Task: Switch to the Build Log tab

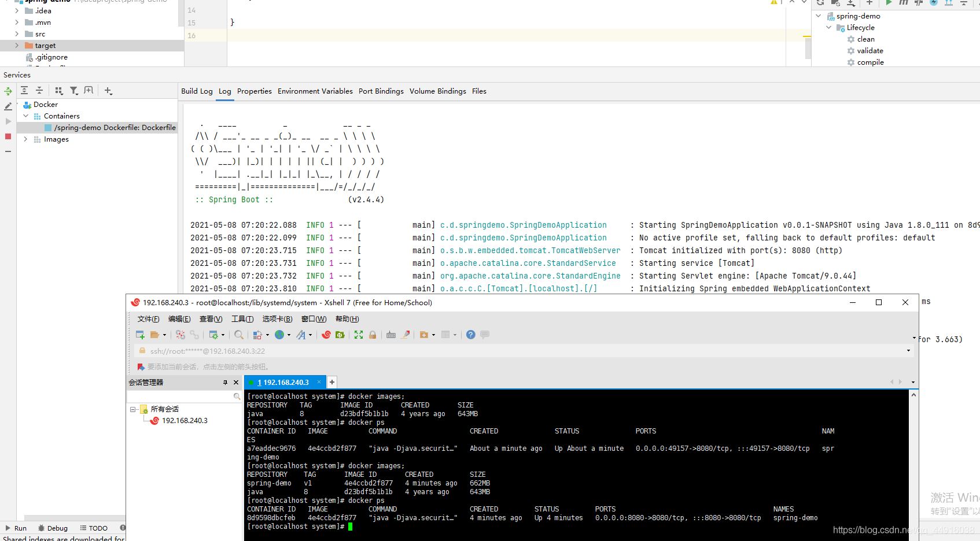Action: [x=197, y=91]
